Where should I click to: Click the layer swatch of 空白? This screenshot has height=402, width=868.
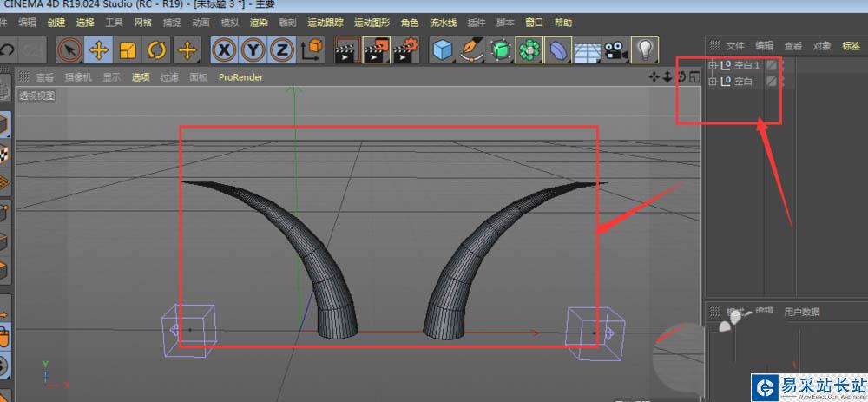771,82
